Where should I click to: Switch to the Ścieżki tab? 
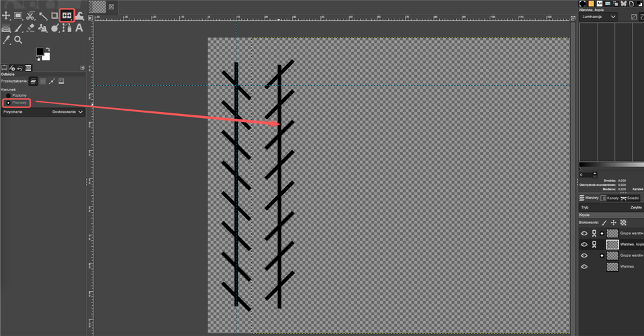[x=630, y=198]
